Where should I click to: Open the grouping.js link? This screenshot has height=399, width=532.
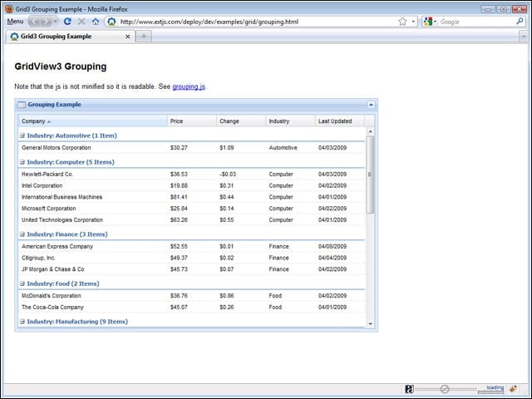coord(189,86)
